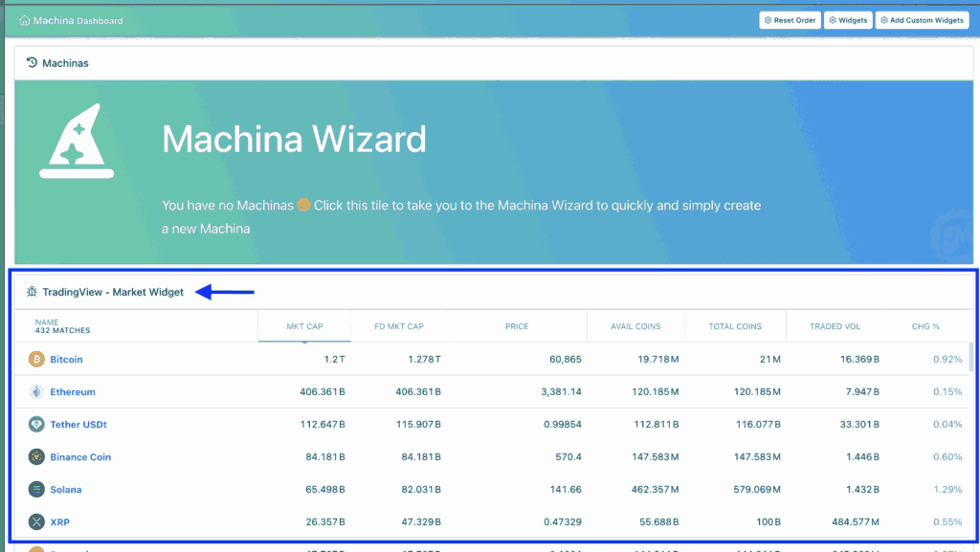Viewport: 980px width, 552px height.
Task: Click the bug icon beside TradingView Market Widget
Action: 32,292
